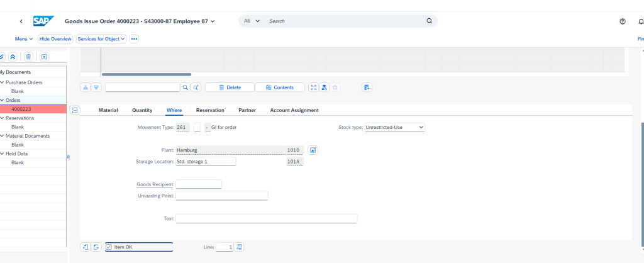Click the trash icon in overview toolbar
Viewport: 644px width, 263px height.
click(x=28, y=57)
